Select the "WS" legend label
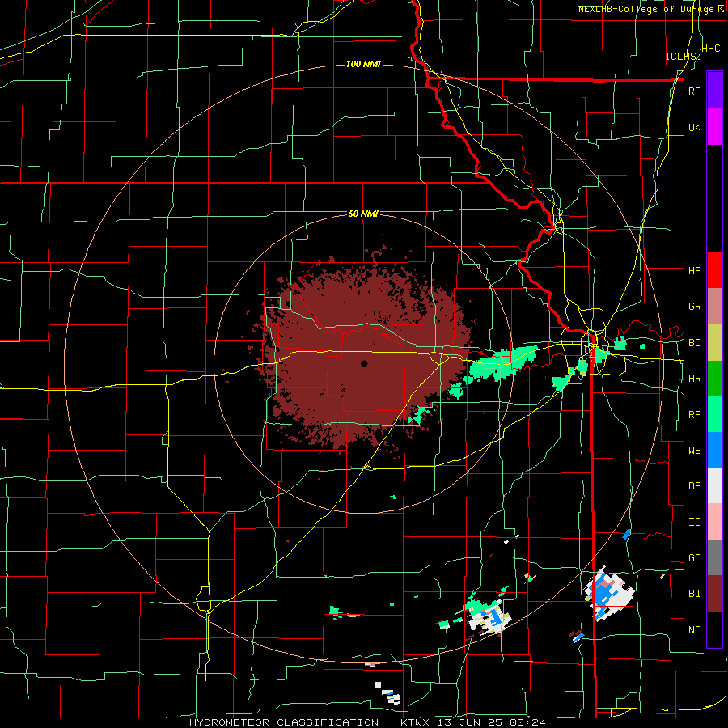The height and width of the screenshot is (728, 728). click(694, 450)
